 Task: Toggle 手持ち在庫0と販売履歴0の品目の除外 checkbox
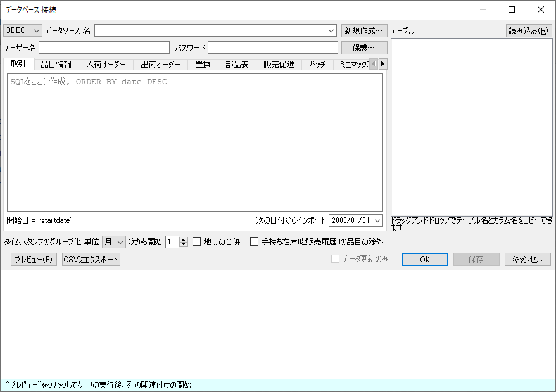(255, 241)
